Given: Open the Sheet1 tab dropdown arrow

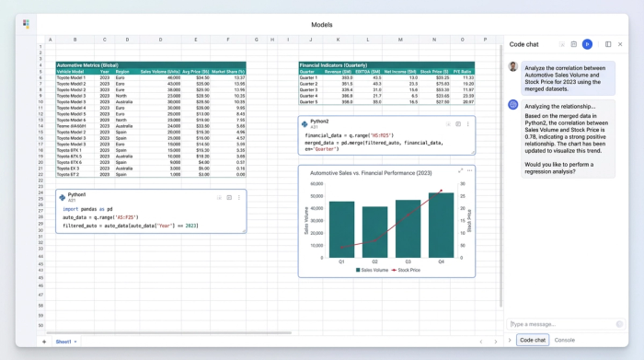Looking at the screenshot, I should click(x=75, y=342).
